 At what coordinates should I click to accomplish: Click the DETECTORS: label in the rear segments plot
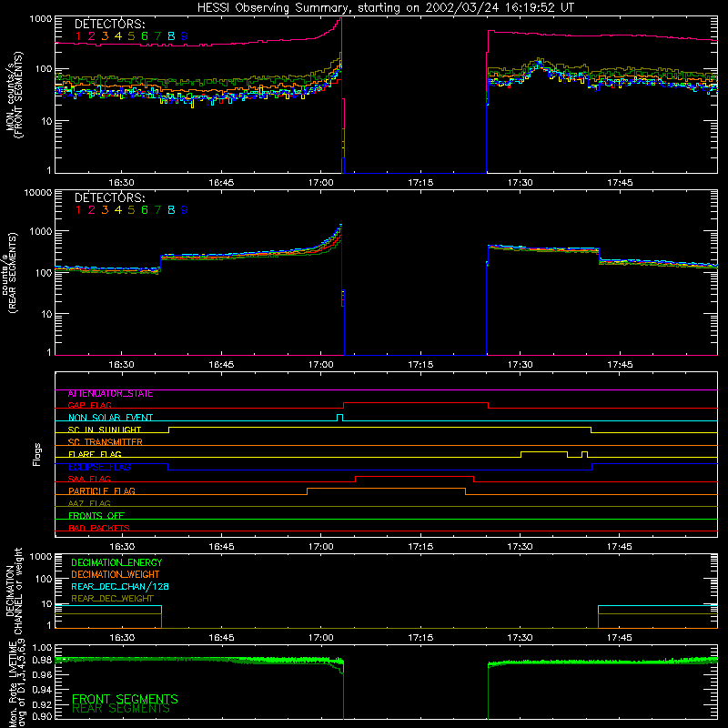(109, 197)
